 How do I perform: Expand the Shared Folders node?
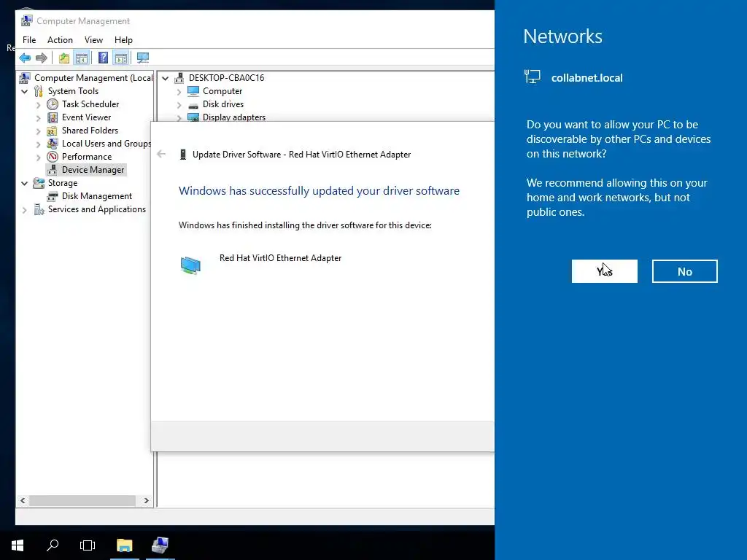39,131
